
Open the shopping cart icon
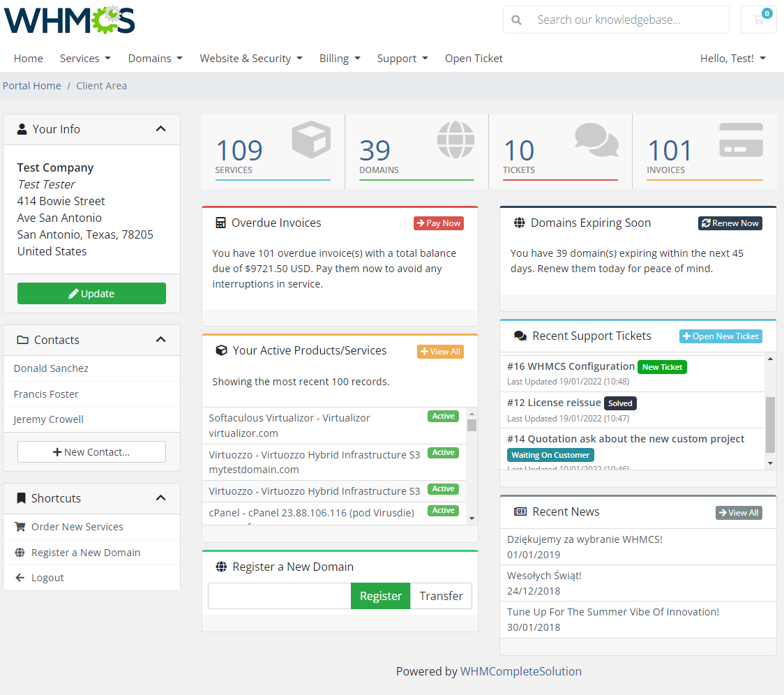pos(758,20)
